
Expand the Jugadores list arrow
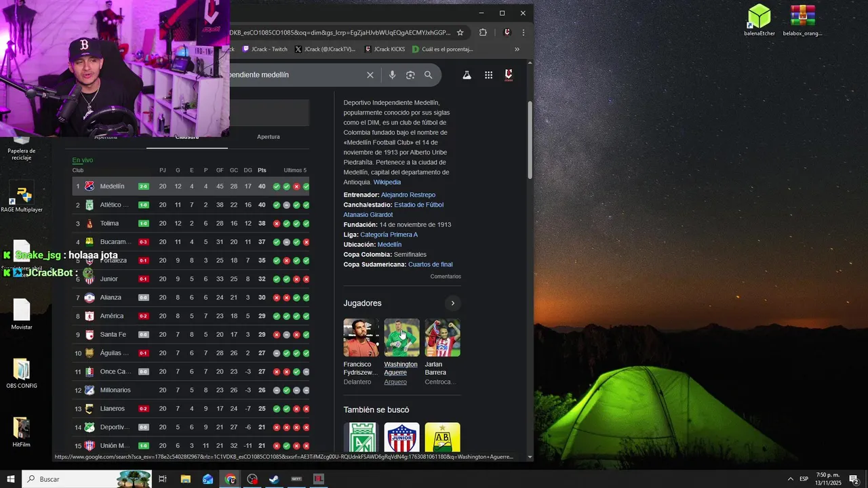[x=452, y=303]
